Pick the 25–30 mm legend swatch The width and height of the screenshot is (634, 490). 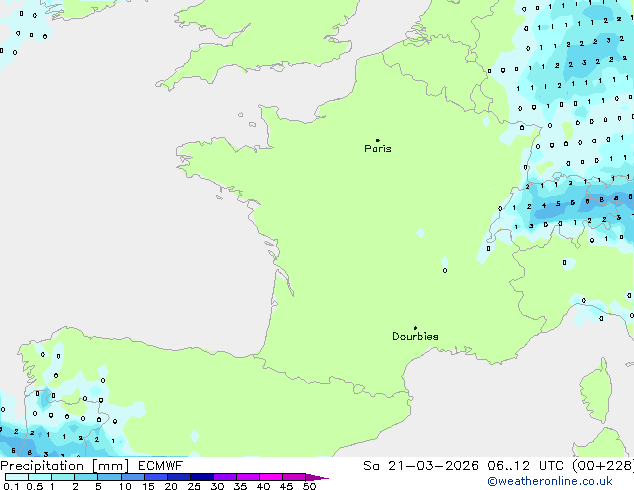(201, 477)
